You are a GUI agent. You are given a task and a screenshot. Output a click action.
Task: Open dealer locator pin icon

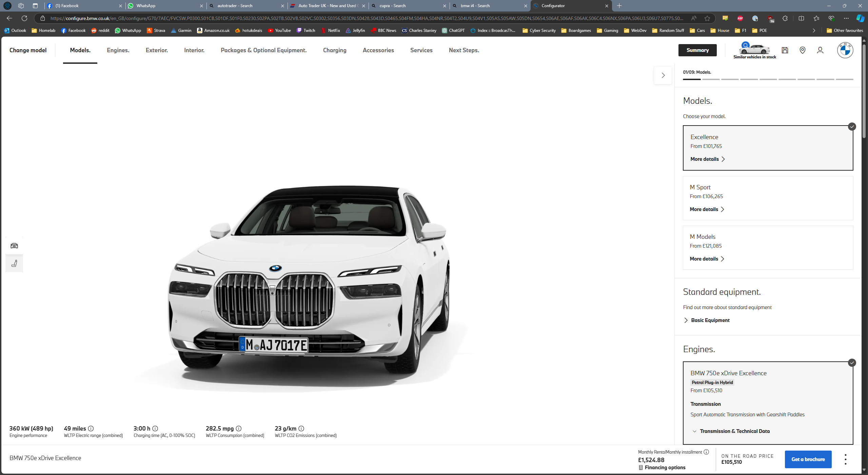(802, 50)
